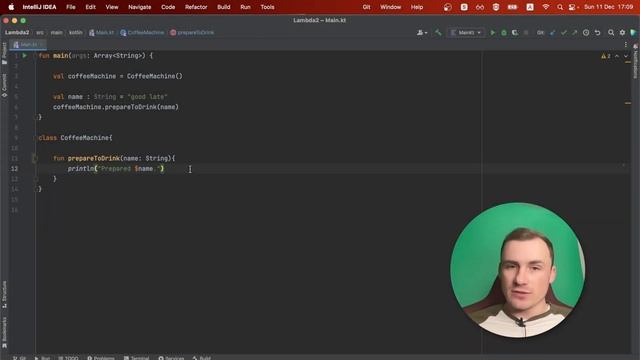640x360 pixels.
Task: Open the File menu
Action: click(71, 7)
